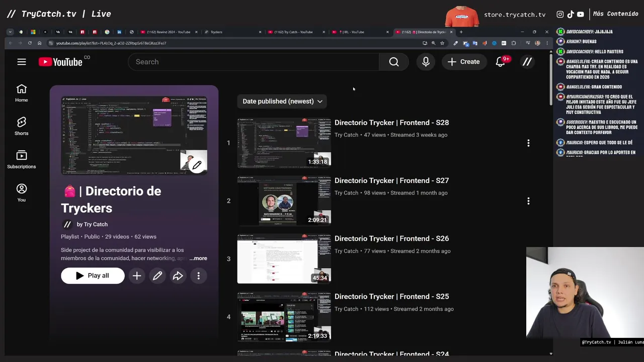Open Home in the sidebar

pos(21,93)
